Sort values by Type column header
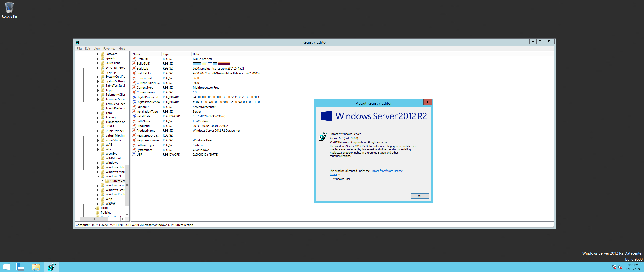This screenshot has height=272, width=644. tap(176, 54)
